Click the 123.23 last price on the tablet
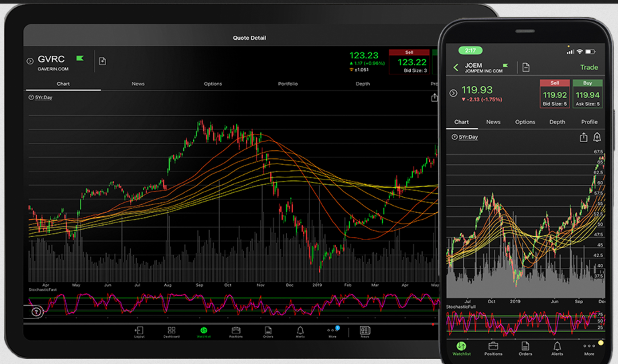Viewport: 618px width, 364px height. pyautogui.click(x=364, y=56)
